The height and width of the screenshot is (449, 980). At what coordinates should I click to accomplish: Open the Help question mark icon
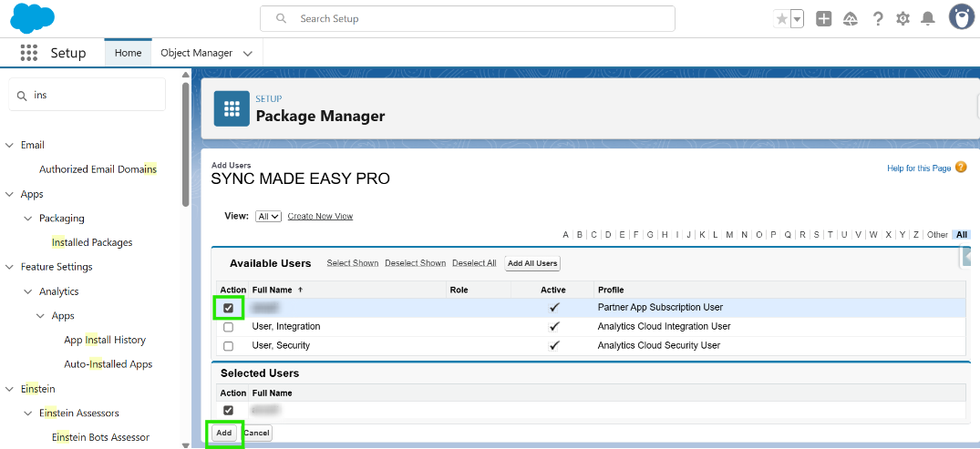click(x=878, y=18)
